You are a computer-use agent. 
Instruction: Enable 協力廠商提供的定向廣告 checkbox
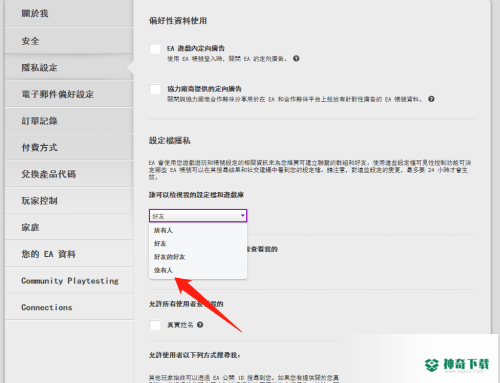[x=155, y=89]
